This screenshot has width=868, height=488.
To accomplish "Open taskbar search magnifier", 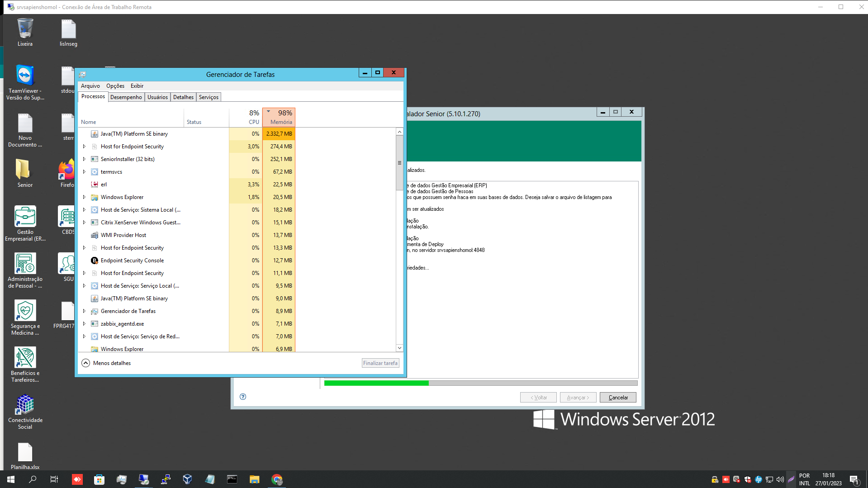I will coord(33,479).
